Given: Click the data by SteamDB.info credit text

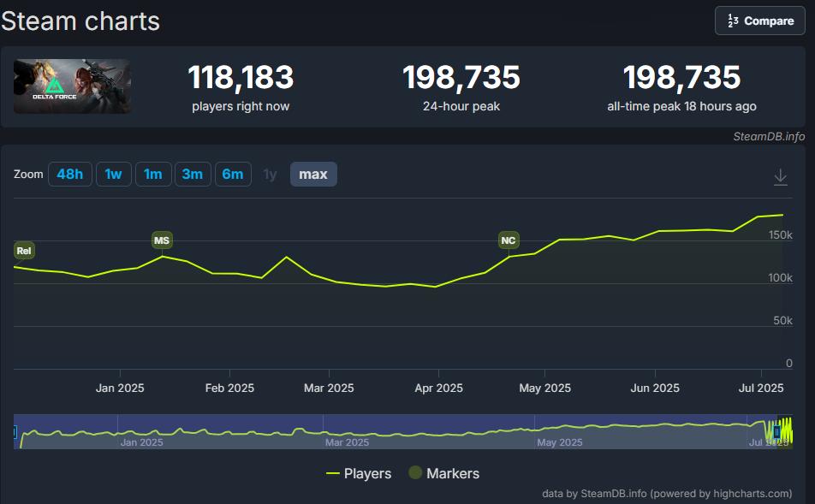Looking at the screenshot, I should pos(667,493).
